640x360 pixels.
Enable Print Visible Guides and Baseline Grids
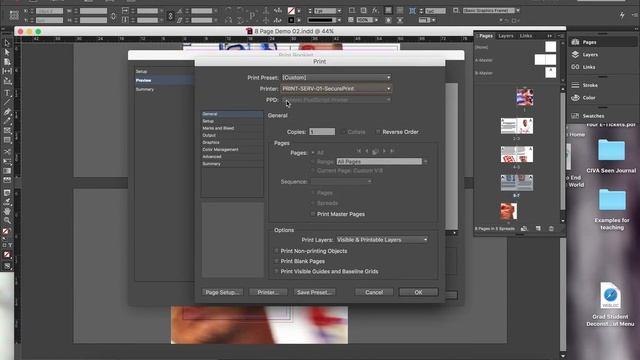pos(277,271)
